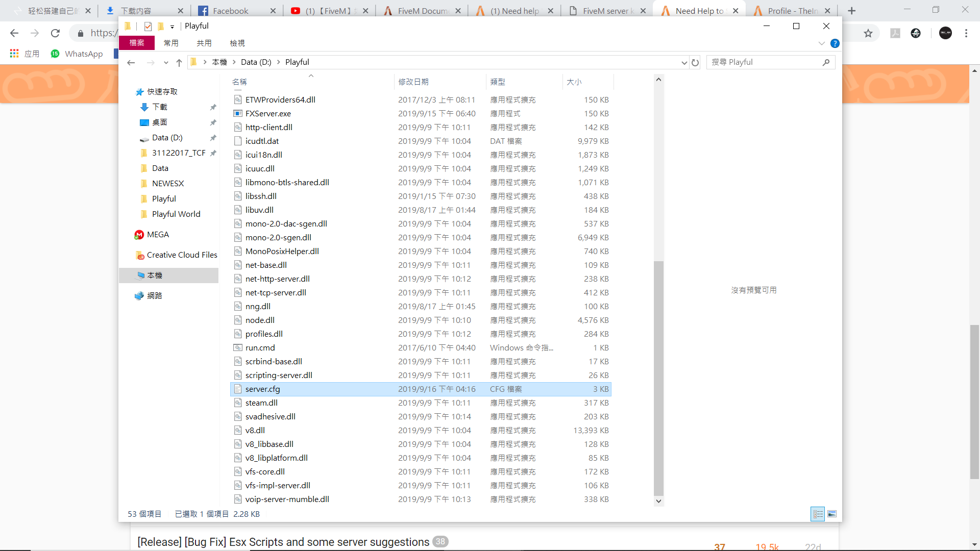Open the Esx Scripts bug fix thread
Image resolution: width=980 pixels, height=551 pixels.
click(x=282, y=542)
